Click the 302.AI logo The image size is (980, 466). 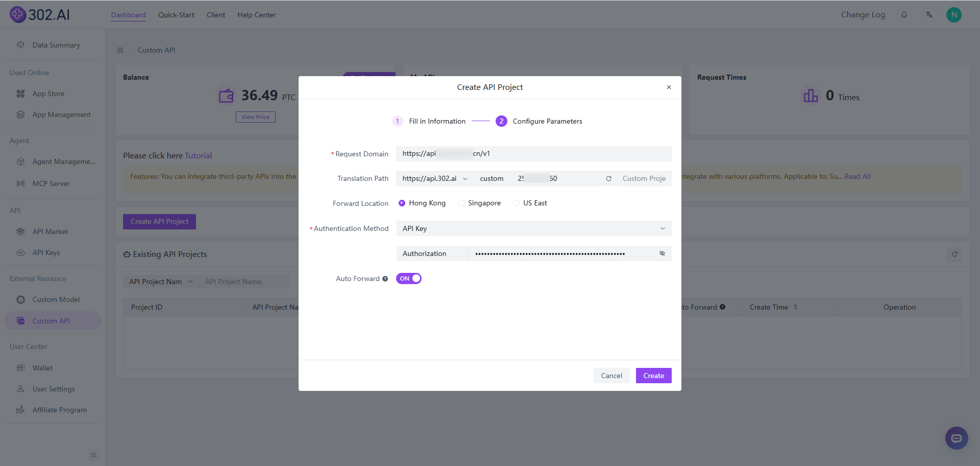[x=40, y=14]
